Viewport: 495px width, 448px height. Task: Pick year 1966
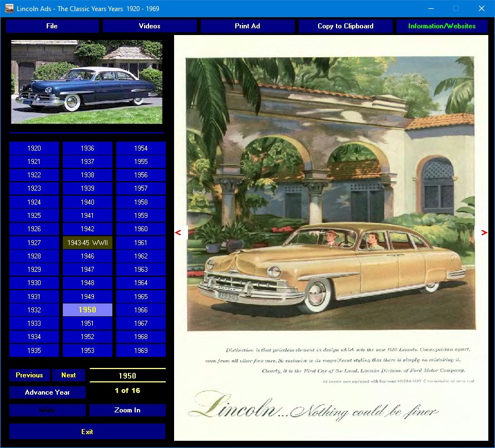pyautogui.click(x=141, y=310)
